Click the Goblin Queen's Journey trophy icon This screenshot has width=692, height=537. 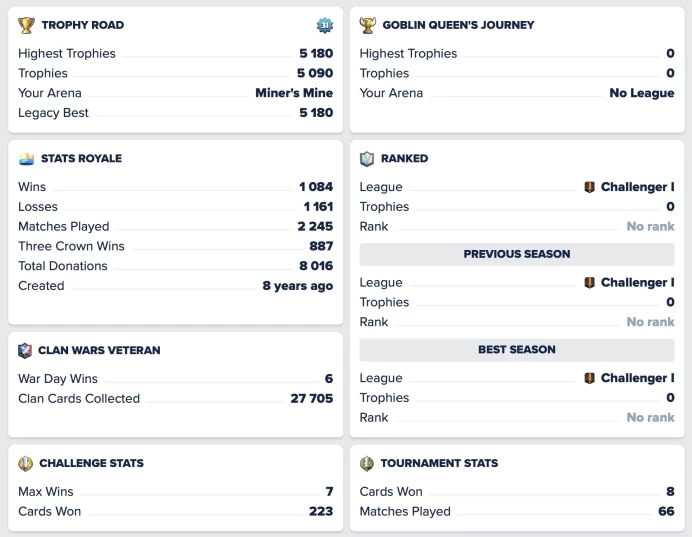[x=368, y=25]
